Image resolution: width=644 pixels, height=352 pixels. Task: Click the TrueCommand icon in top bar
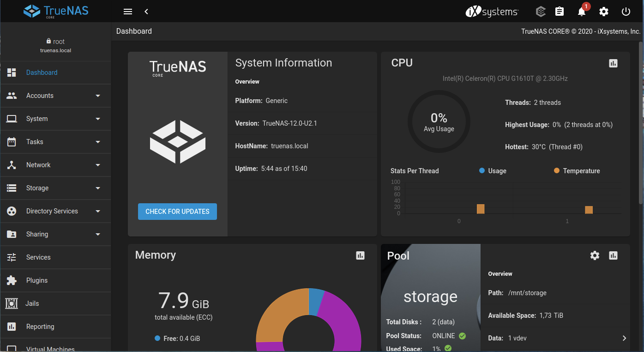tap(541, 12)
